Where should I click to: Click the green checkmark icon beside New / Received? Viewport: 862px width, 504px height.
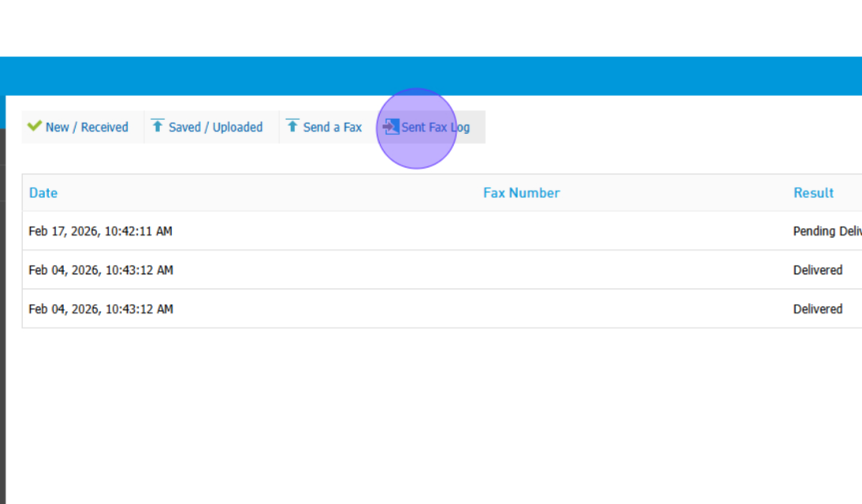click(x=34, y=126)
